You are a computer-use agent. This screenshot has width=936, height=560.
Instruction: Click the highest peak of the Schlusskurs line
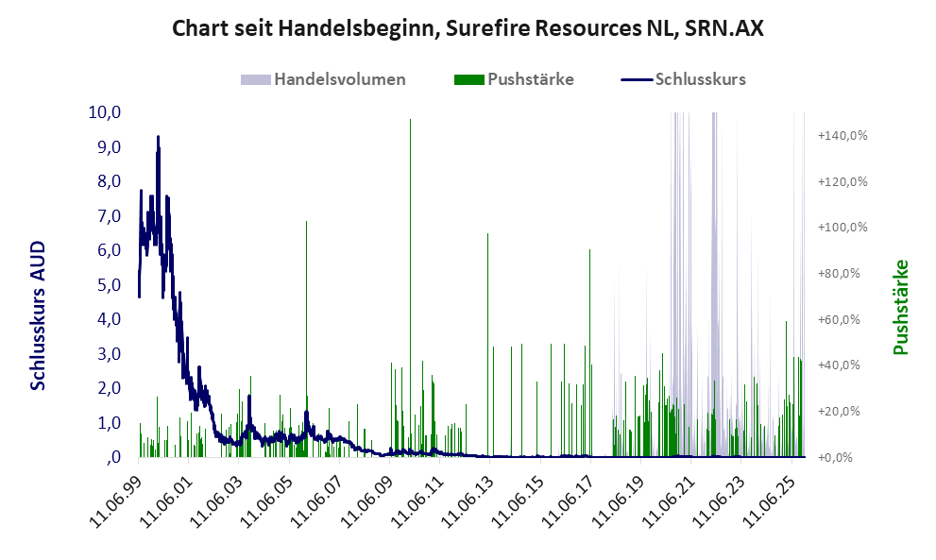click(x=158, y=137)
